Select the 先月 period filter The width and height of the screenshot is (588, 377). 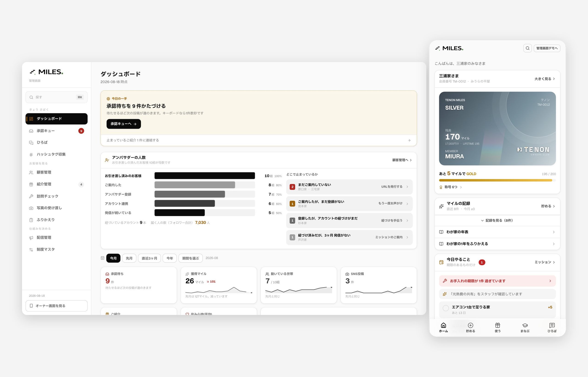[129, 258]
